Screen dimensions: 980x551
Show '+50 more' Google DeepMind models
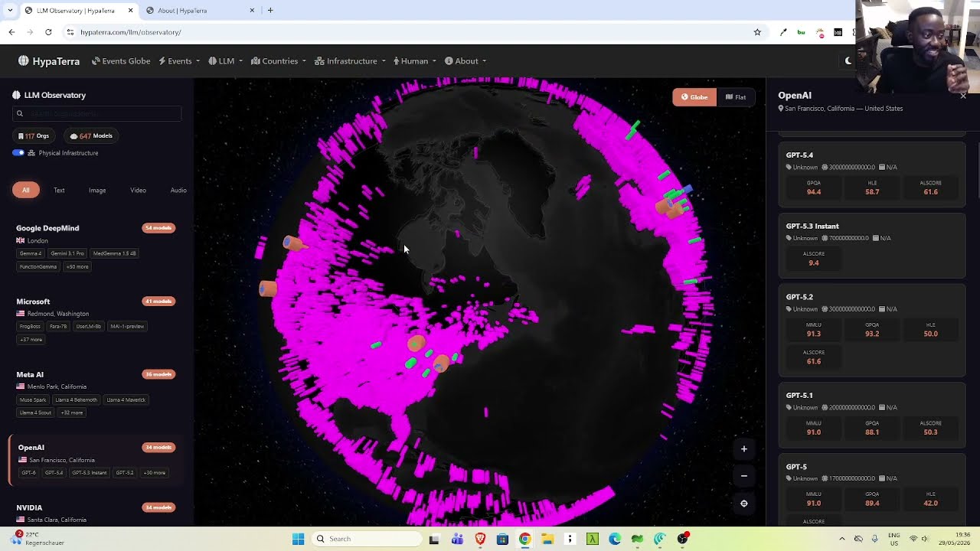[x=77, y=267]
